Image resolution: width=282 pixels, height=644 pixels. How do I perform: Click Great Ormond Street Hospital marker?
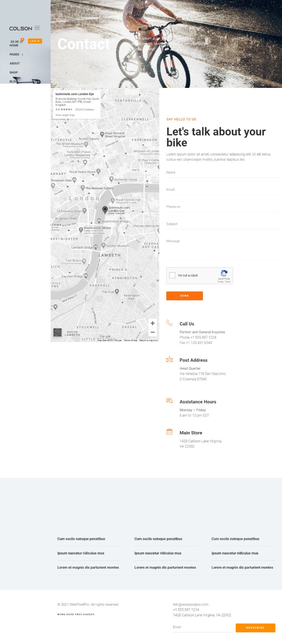click(x=102, y=134)
